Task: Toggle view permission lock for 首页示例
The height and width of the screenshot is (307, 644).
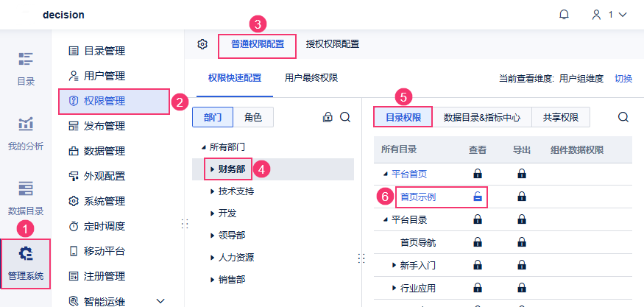Action: point(478,197)
